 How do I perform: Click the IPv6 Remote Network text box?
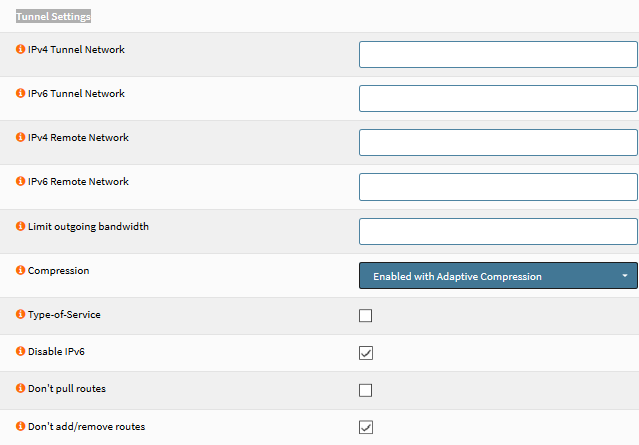coord(497,187)
